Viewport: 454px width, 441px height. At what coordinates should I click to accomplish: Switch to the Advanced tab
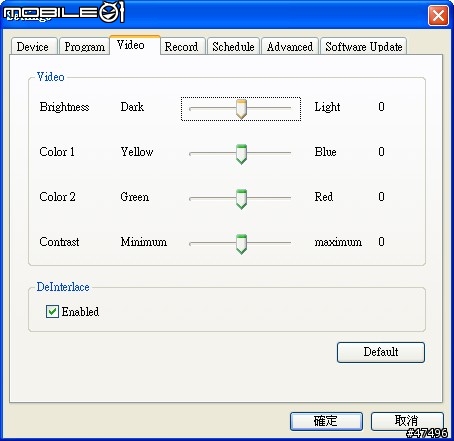[290, 46]
